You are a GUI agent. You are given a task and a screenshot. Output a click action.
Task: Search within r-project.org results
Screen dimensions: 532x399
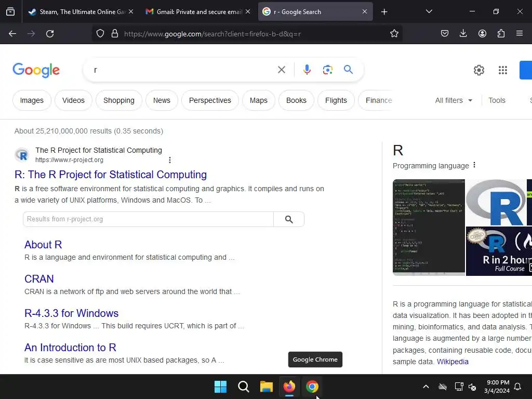pyautogui.click(x=289, y=220)
